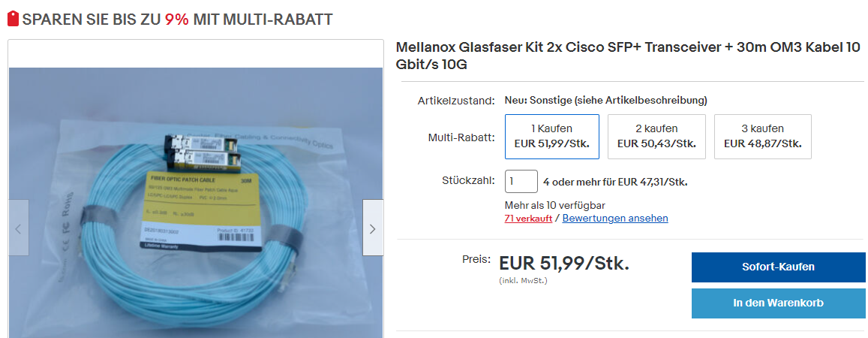Open the 71 verkauft link
The image size is (868, 338).
point(528,219)
